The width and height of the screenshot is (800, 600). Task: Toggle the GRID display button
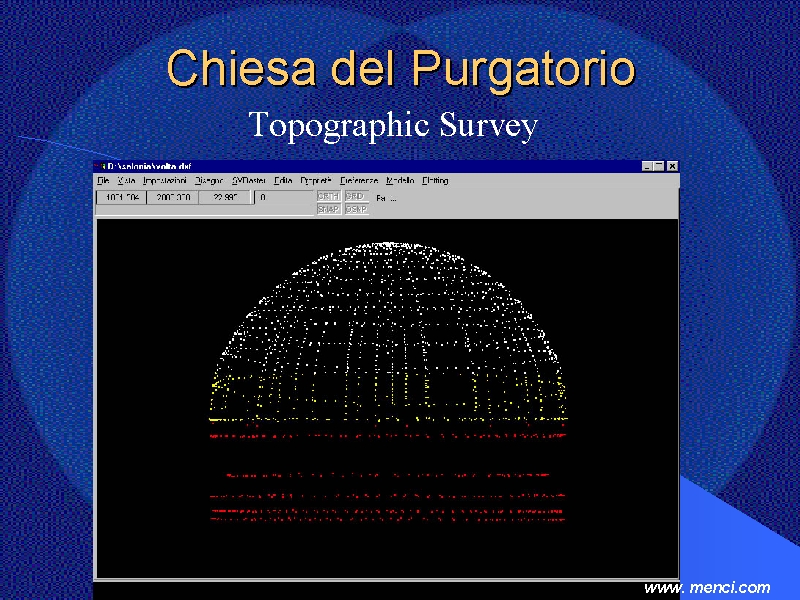[356, 196]
